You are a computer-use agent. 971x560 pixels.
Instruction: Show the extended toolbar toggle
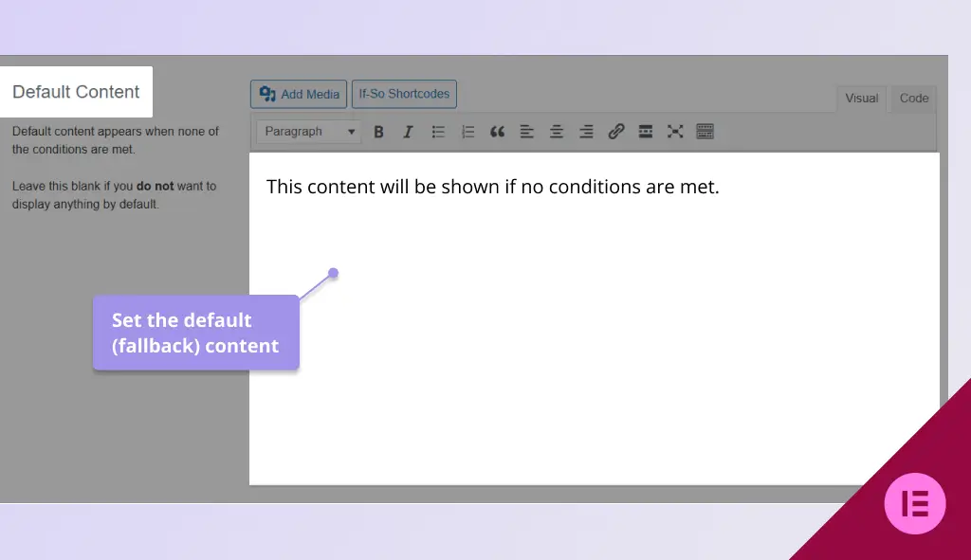coord(705,131)
